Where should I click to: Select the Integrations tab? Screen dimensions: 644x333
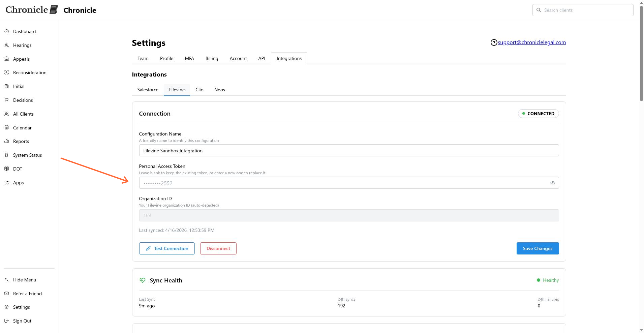pyautogui.click(x=289, y=58)
